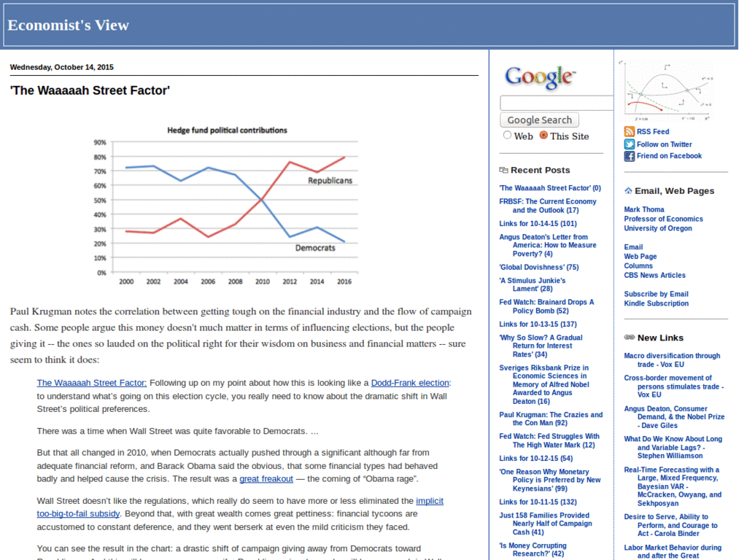
Task: Open the economics graph thumbnail in sidebar
Action: tap(667, 90)
